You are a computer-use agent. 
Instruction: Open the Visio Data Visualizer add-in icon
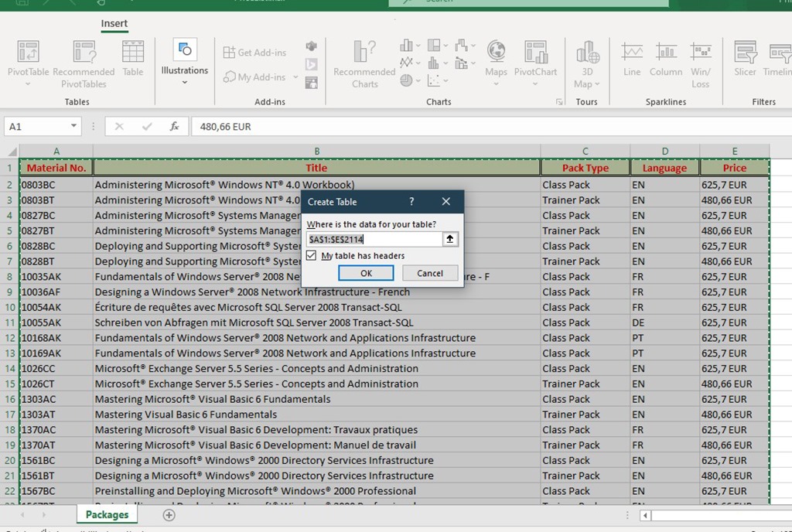point(311,46)
